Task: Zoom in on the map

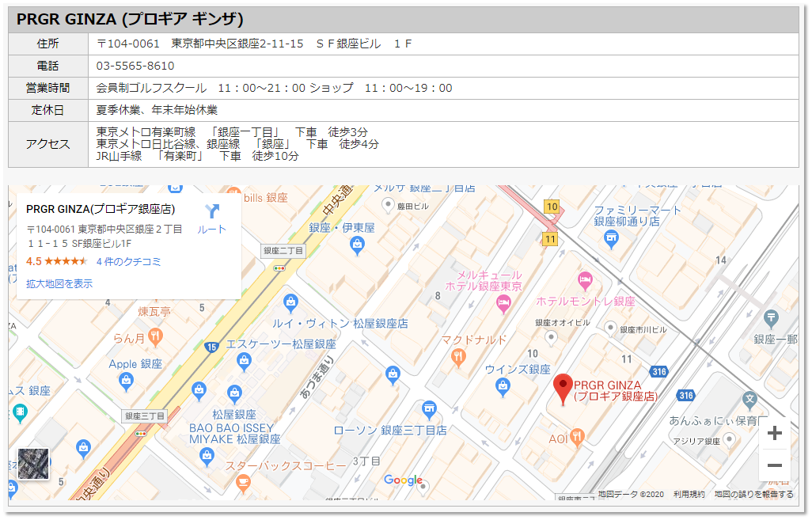Action: pyautogui.click(x=774, y=433)
